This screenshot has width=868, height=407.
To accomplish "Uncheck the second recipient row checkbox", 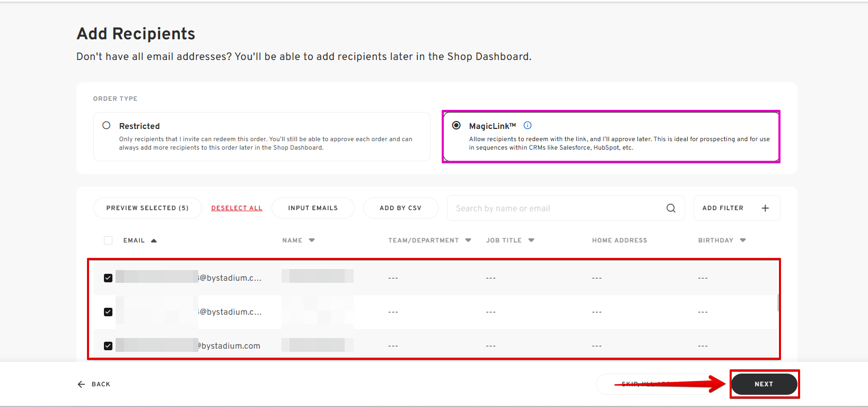I will click(108, 312).
